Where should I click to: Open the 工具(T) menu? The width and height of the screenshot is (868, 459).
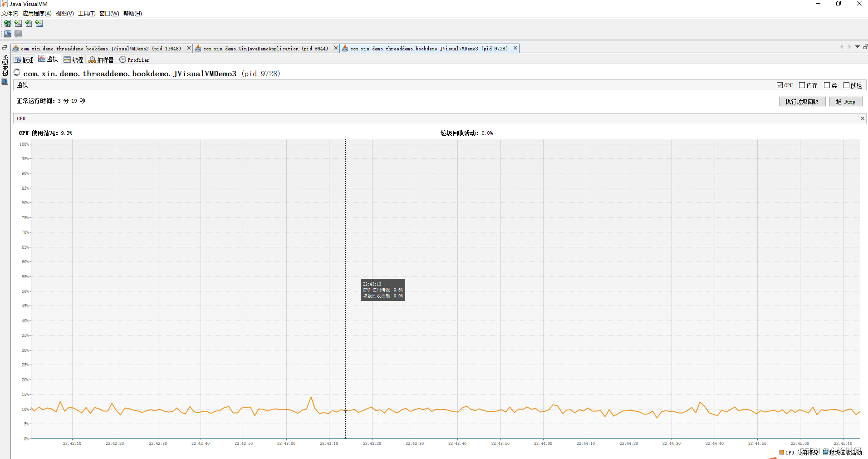[x=87, y=14]
